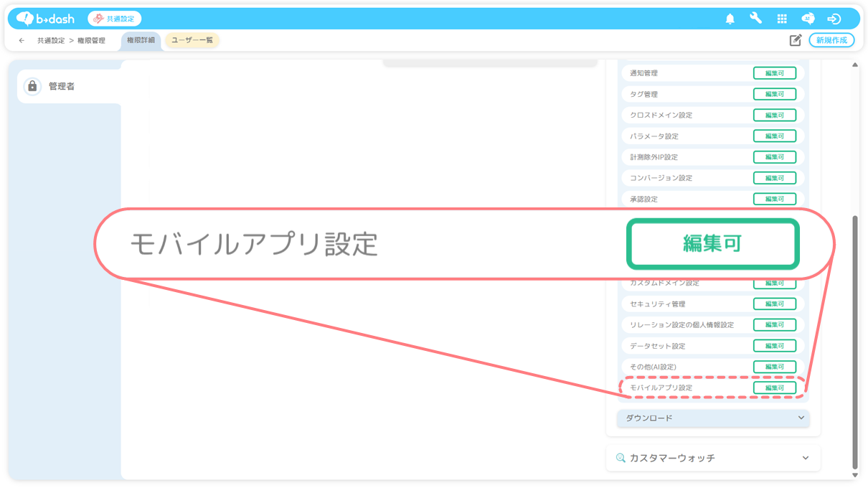
Task: Toggle 編集可 for セキュリティ管理
Action: tap(774, 304)
